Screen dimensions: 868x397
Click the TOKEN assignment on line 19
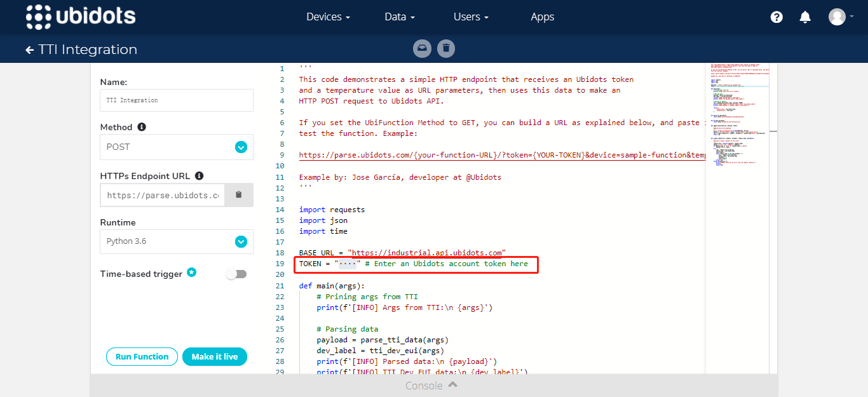414,264
